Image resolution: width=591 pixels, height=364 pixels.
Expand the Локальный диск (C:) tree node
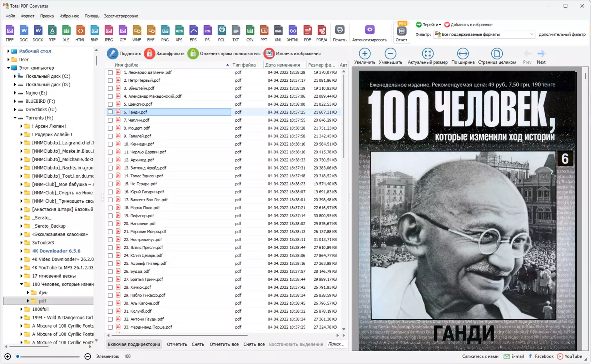click(x=15, y=76)
